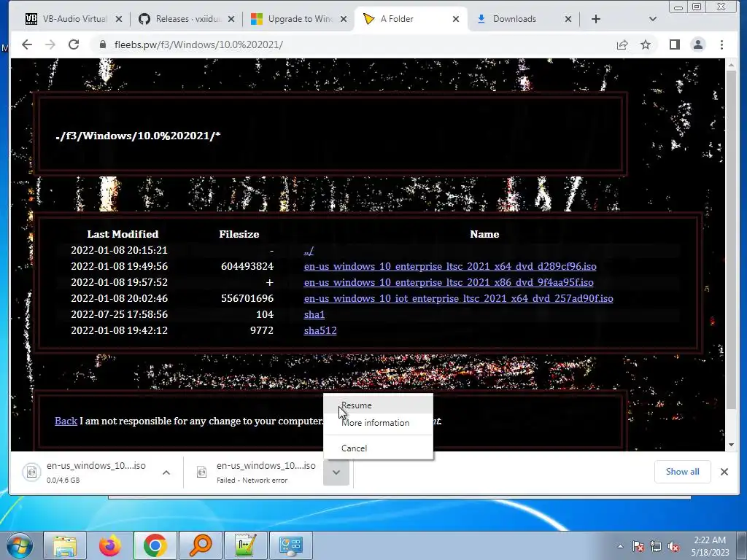Download enterprise ltsc 2021 x86 iso
The height and width of the screenshot is (560, 747).
click(449, 282)
